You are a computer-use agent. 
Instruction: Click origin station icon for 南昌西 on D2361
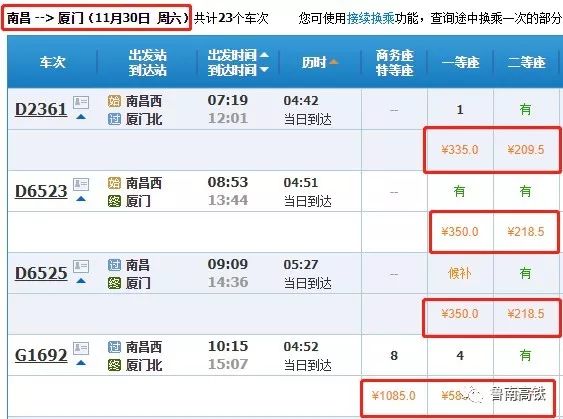click(114, 101)
